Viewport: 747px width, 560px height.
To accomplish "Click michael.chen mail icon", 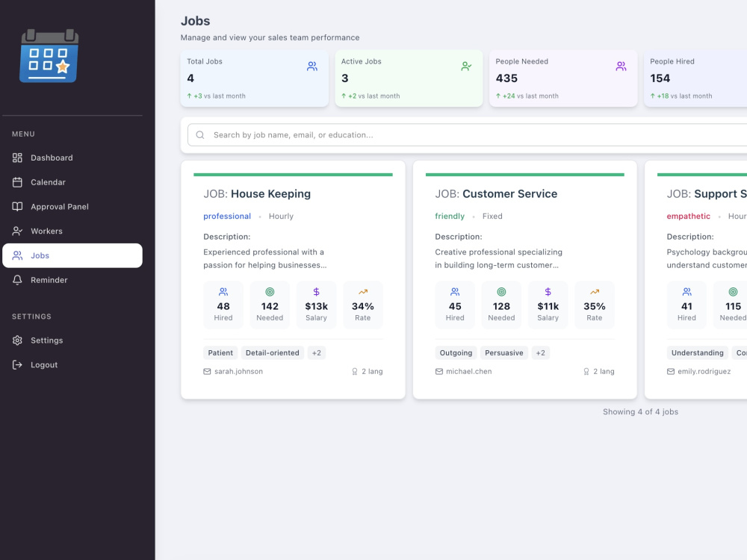I will pyautogui.click(x=438, y=371).
